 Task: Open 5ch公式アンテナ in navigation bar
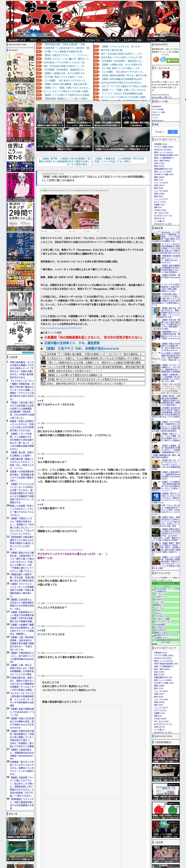click(x=17, y=40)
